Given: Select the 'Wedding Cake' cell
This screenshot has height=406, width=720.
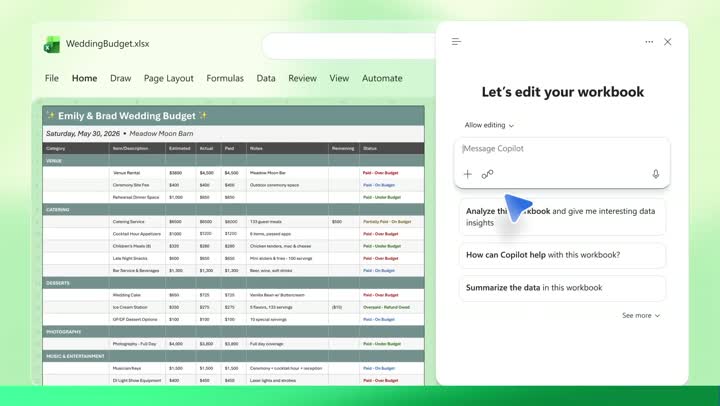Looking at the screenshot, I should 137,295.
